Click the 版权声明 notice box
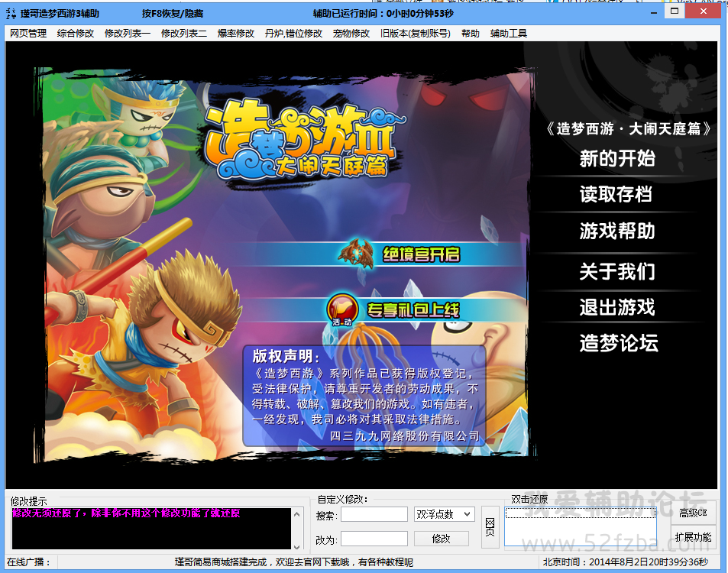728x573 pixels. point(365,396)
